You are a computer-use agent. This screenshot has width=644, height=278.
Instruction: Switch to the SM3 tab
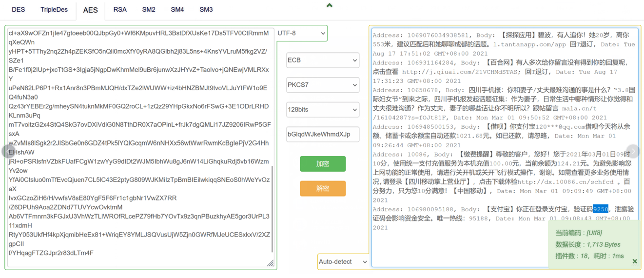[206, 10]
